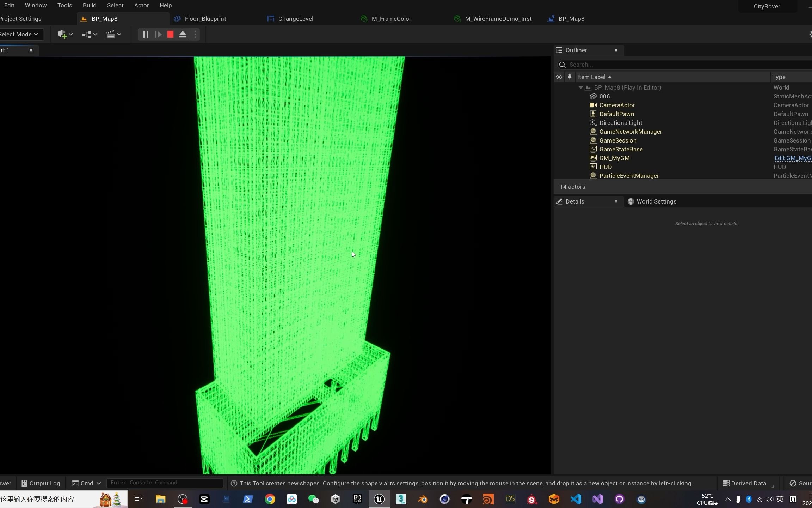
Task: Open the Select Mode dropdown
Action: click(x=19, y=34)
